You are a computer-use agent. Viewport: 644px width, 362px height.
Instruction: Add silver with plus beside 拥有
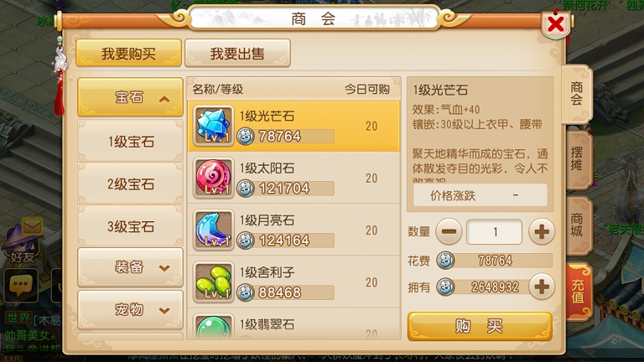(542, 287)
